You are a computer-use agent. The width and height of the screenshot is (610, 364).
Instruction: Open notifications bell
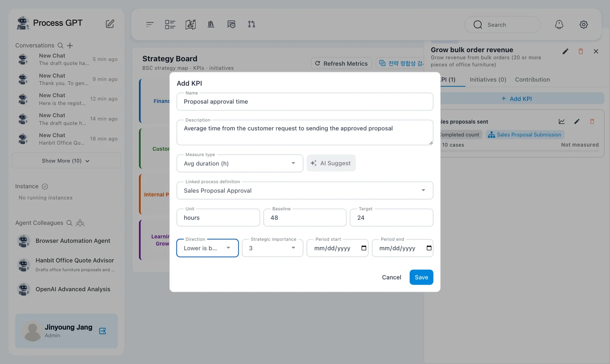(559, 25)
